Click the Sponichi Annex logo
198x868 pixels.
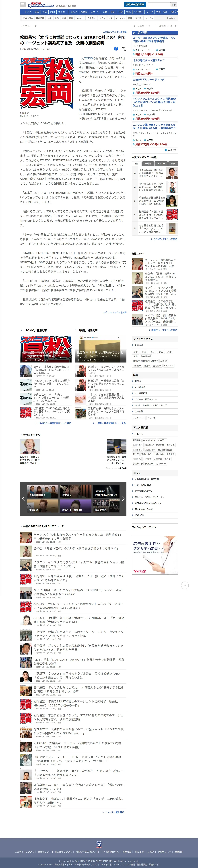pos(40,5)
